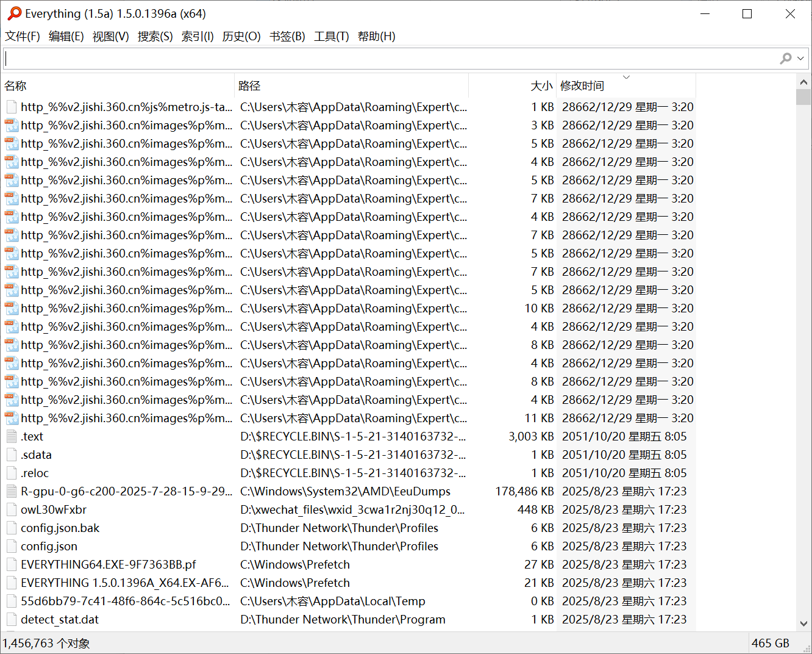
Task: Select EVERYTHING64.EXE-9F7363BB.pf file name
Action: pos(109,565)
